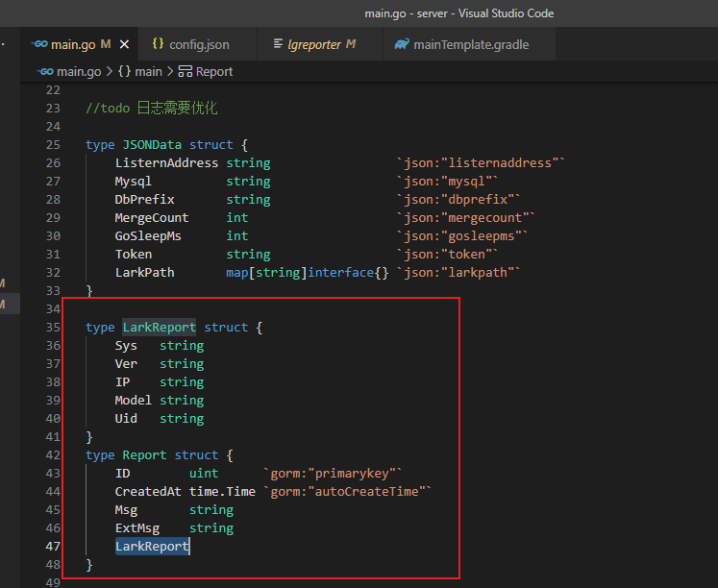718x588 pixels.
Task: Click the CreatedAt field name
Action: tap(148, 492)
